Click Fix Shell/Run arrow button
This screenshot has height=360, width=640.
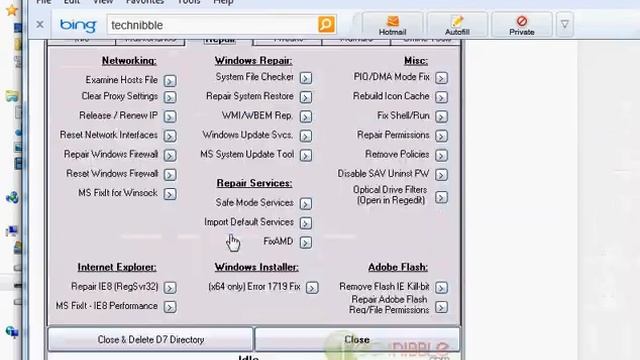pos(441,116)
